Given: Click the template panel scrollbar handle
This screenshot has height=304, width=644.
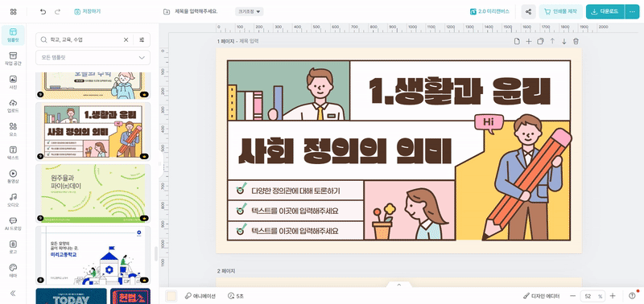Looking at the screenshot, I should point(156,253).
